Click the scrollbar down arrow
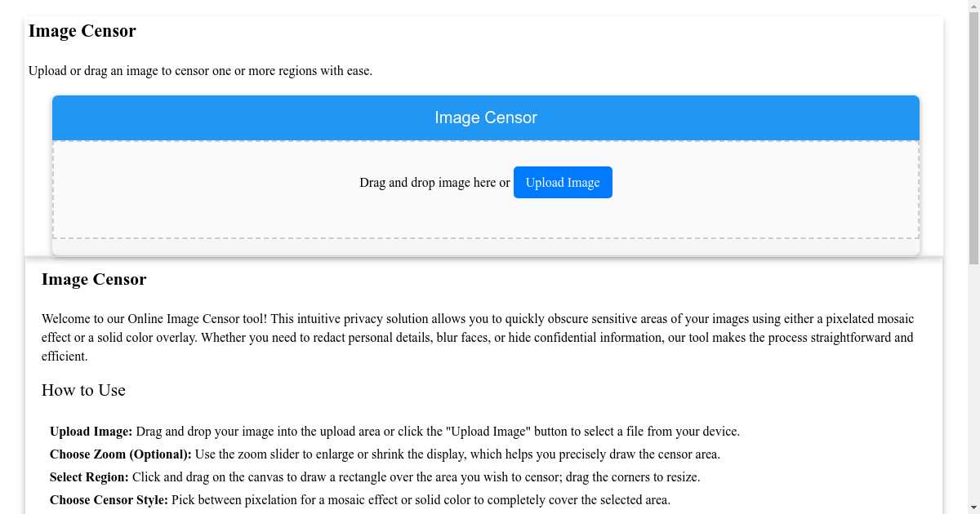Screen dimensions: 980x514 (x=973, y=507)
